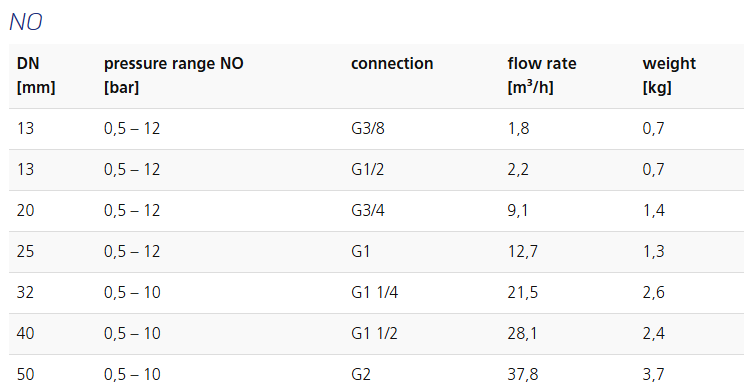
Task: Select the flow rate value 9,1
Action: (518, 210)
